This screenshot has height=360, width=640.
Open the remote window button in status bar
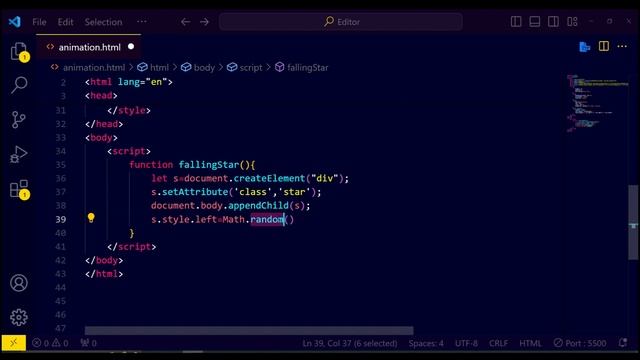coord(13,343)
